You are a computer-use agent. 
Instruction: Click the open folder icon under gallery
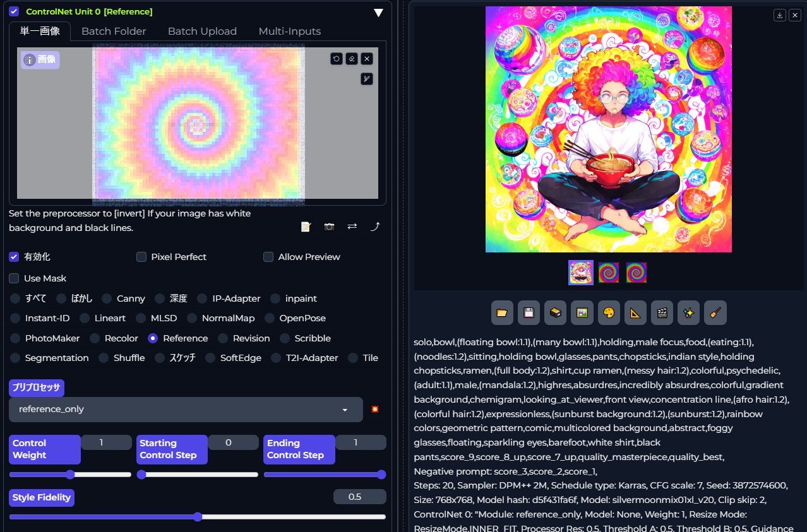[x=502, y=312]
